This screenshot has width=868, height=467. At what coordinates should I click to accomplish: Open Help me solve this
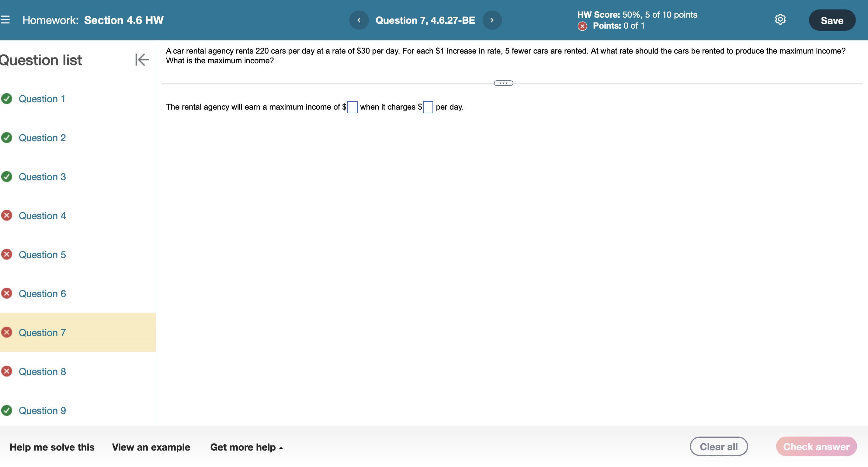52,447
